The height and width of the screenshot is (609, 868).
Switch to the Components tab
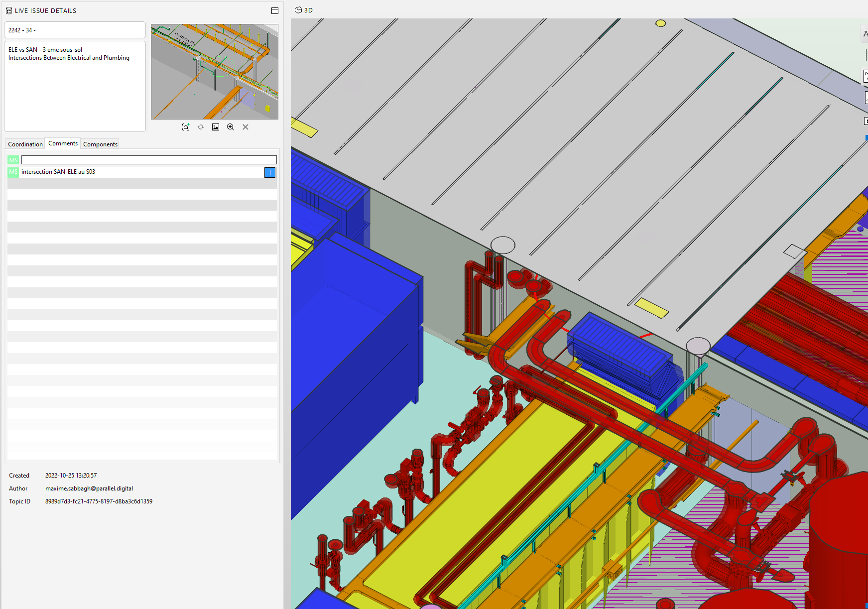tap(100, 144)
